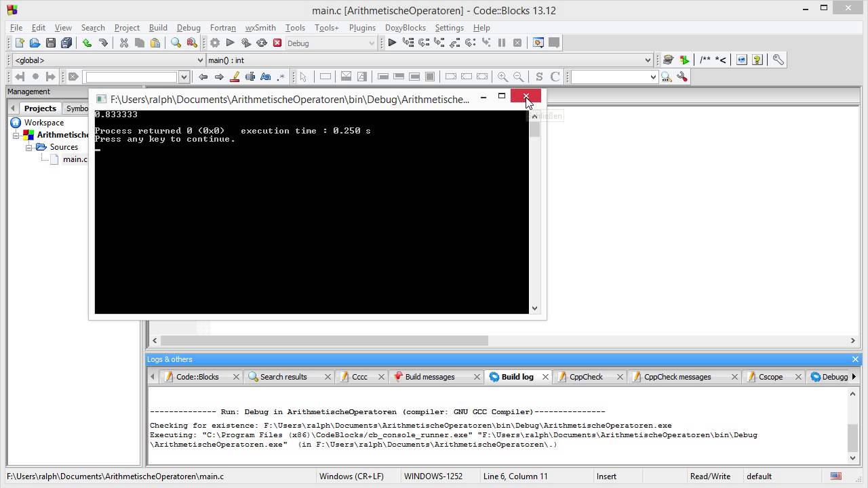Open the main() : int function dropdown
The height and width of the screenshot is (488, 868).
pyautogui.click(x=648, y=60)
